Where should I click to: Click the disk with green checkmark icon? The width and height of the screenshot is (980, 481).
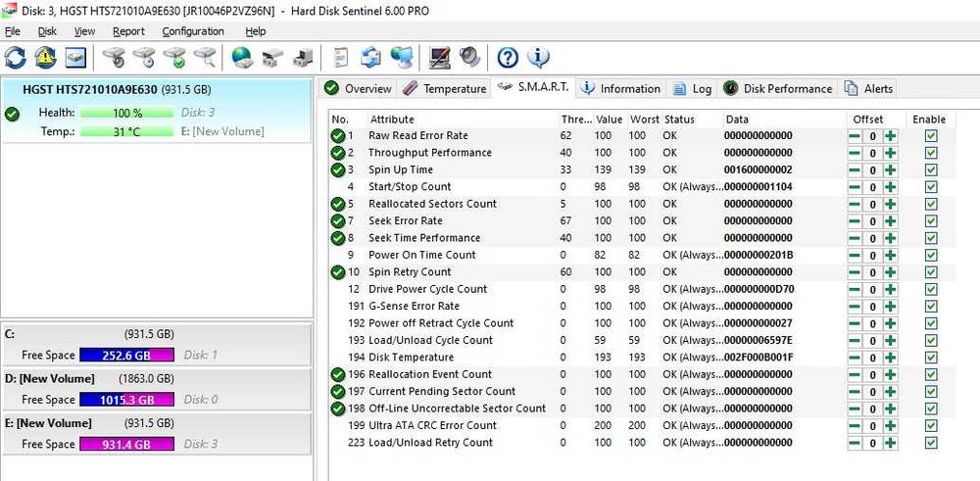click(x=174, y=58)
